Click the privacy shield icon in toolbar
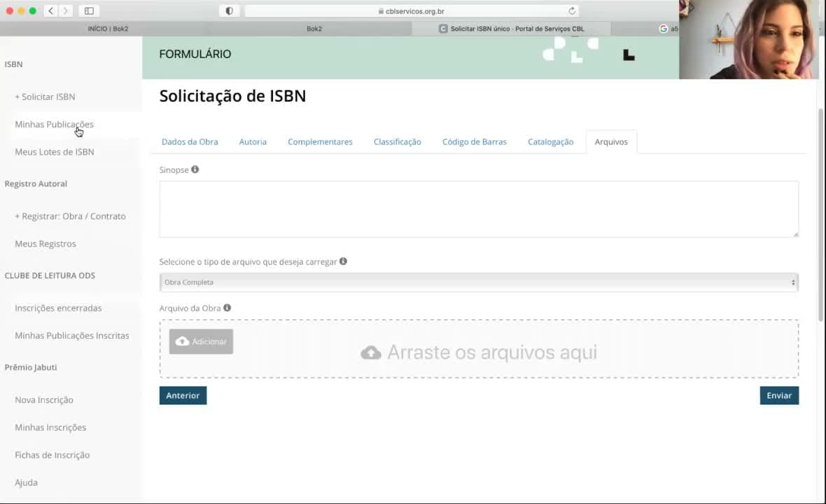This screenshot has height=504, width=826. (229, 10)
